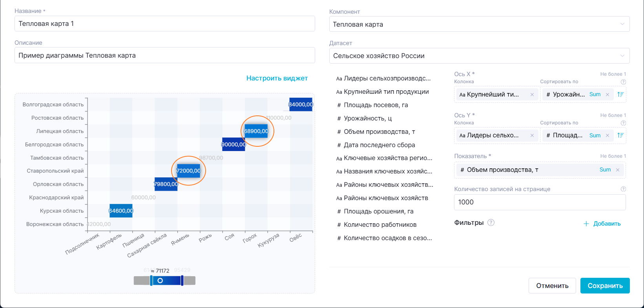This screenshot has height=308, width=644.
Task: Click the help icon next to Фильтры
Action: 491,222
